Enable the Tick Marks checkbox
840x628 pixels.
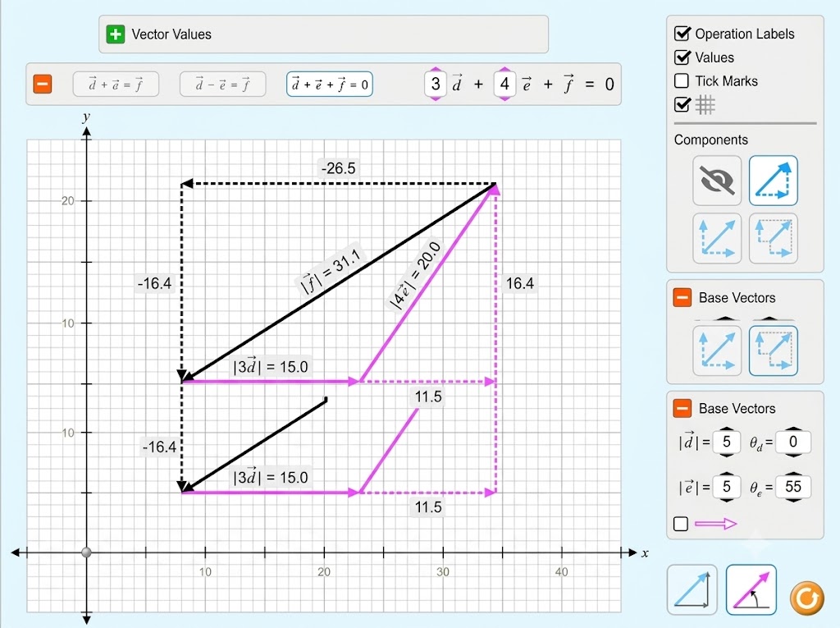click(x=682, y=81)
